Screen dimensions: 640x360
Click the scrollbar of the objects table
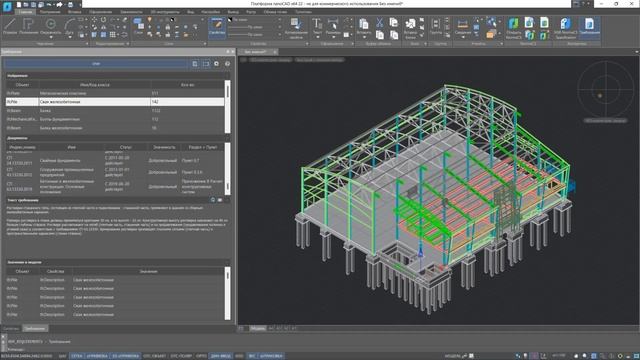click(x=227, y=106)
